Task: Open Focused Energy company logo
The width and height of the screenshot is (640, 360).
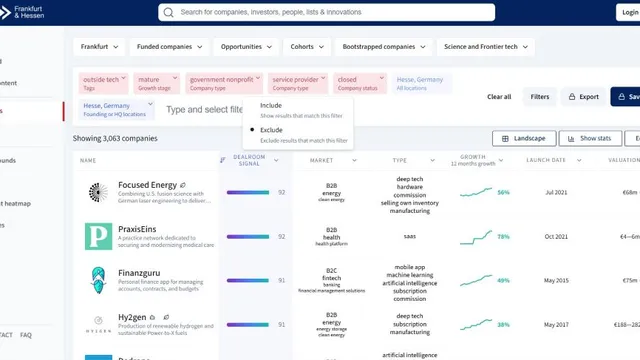Action: click(98, 192)
